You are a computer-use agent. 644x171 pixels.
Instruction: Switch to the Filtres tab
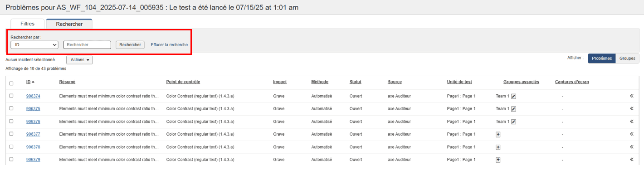pos(28,24)
